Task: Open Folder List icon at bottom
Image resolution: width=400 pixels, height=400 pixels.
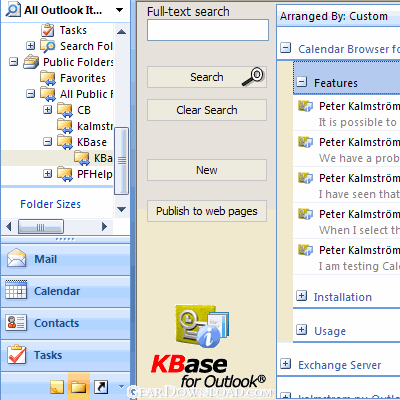Action: 79,387
